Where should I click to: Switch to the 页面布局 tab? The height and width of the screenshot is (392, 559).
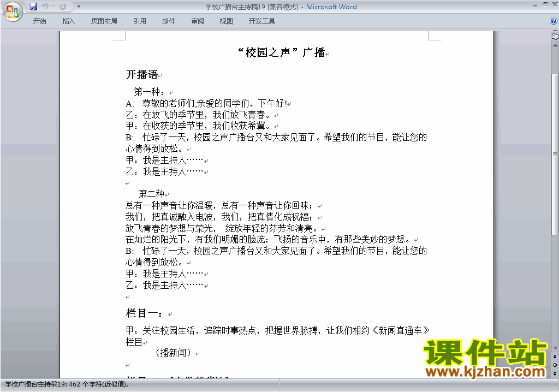(104, 21)
